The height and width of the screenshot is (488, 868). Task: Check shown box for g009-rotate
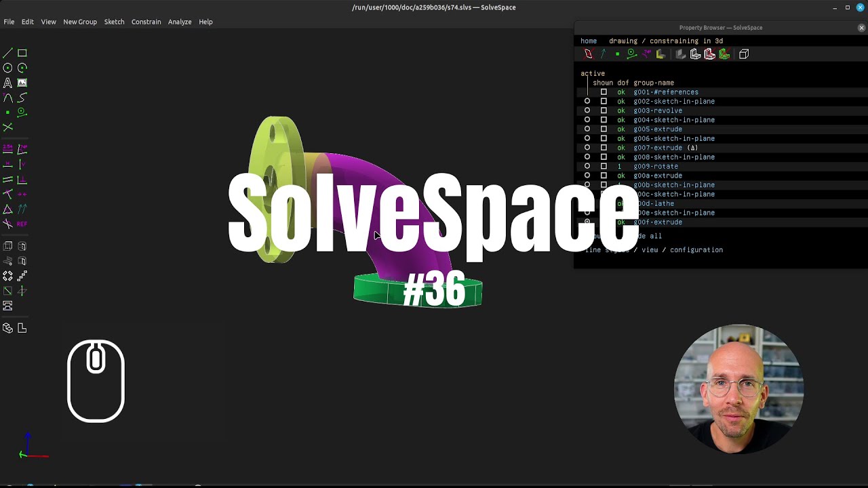[604, 166]
